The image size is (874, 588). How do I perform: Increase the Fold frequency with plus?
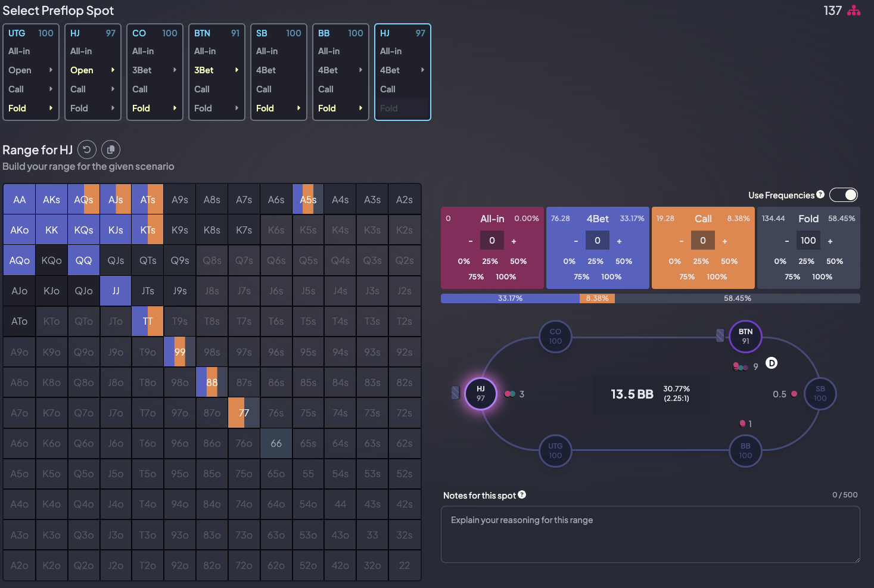pos(830,241)
